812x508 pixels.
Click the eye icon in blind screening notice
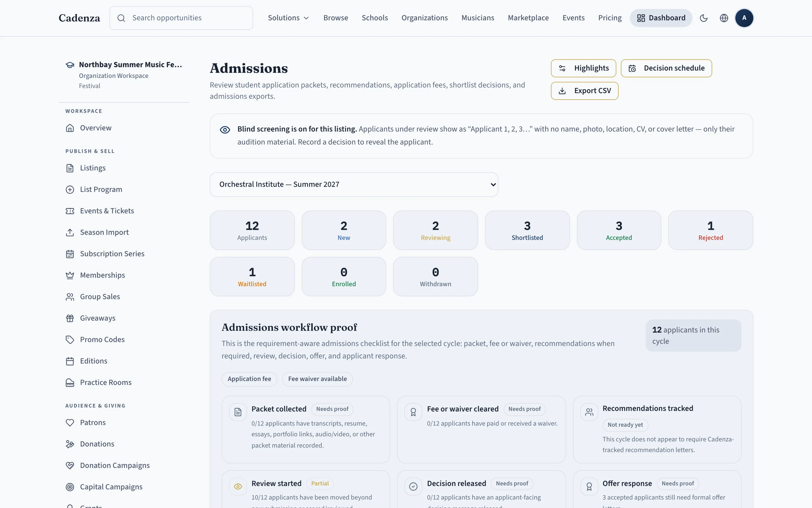225,130
